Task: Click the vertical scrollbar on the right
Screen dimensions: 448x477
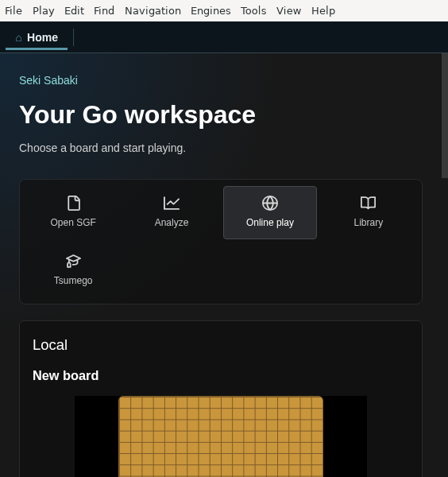Action: 445,115
